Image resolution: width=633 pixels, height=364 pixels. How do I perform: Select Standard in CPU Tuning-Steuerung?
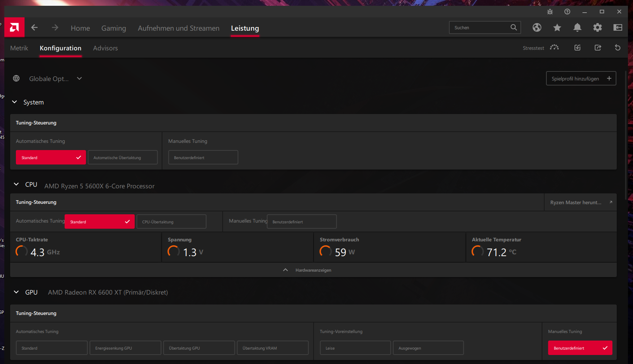100,222
